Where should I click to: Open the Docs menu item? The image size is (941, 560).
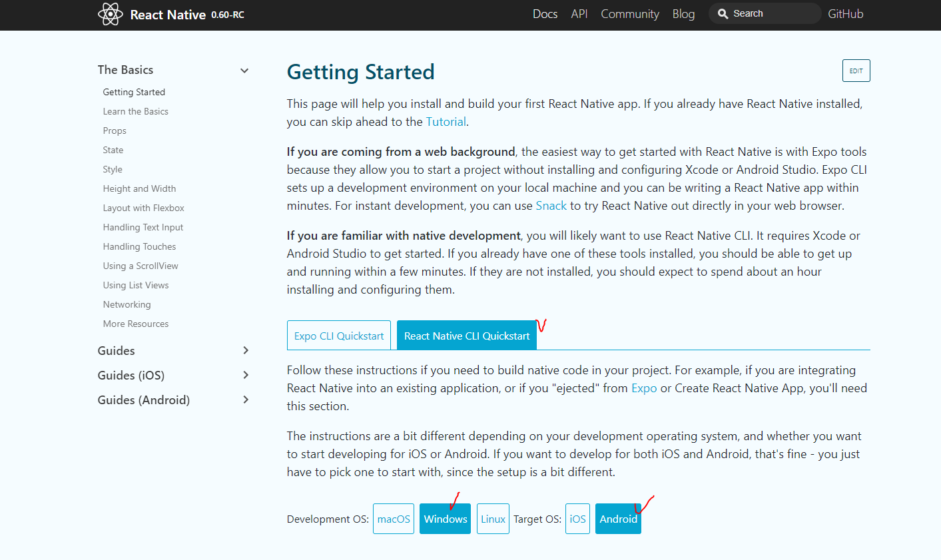click(545, 14)
